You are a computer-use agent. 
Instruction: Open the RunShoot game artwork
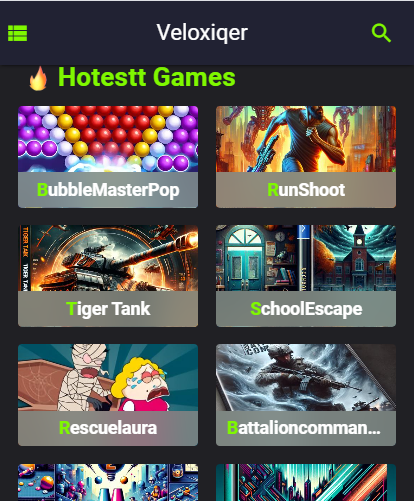tap(306, 139)
